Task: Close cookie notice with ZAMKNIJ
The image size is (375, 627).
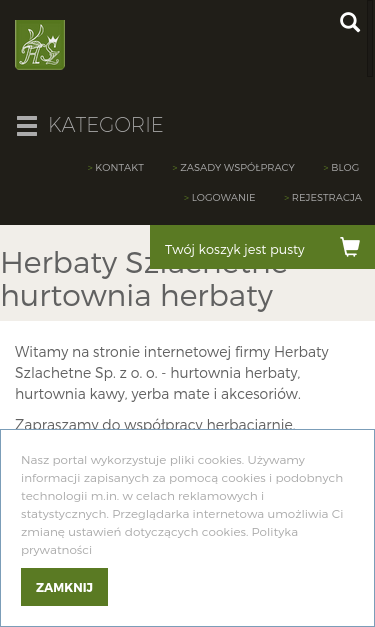Action: 64,587
